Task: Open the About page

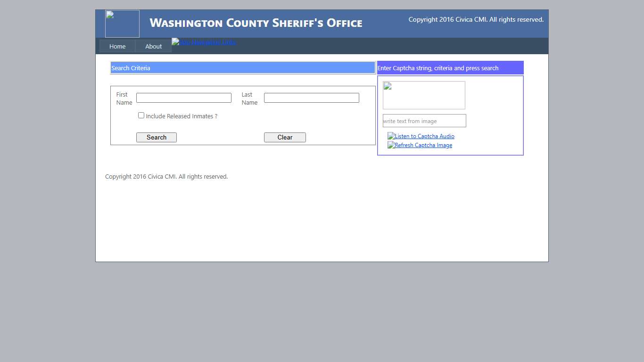Action: 153,46
